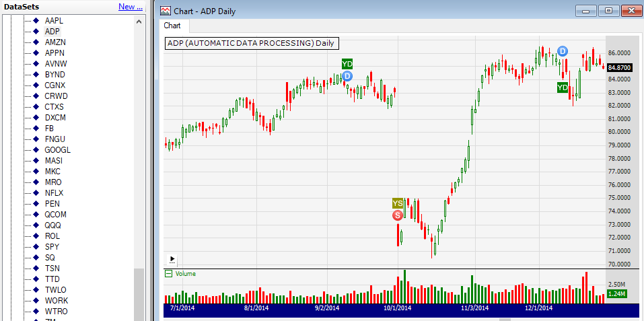Select CTXS in DataSets
This screenshot has height=321, width=644.
55,107
